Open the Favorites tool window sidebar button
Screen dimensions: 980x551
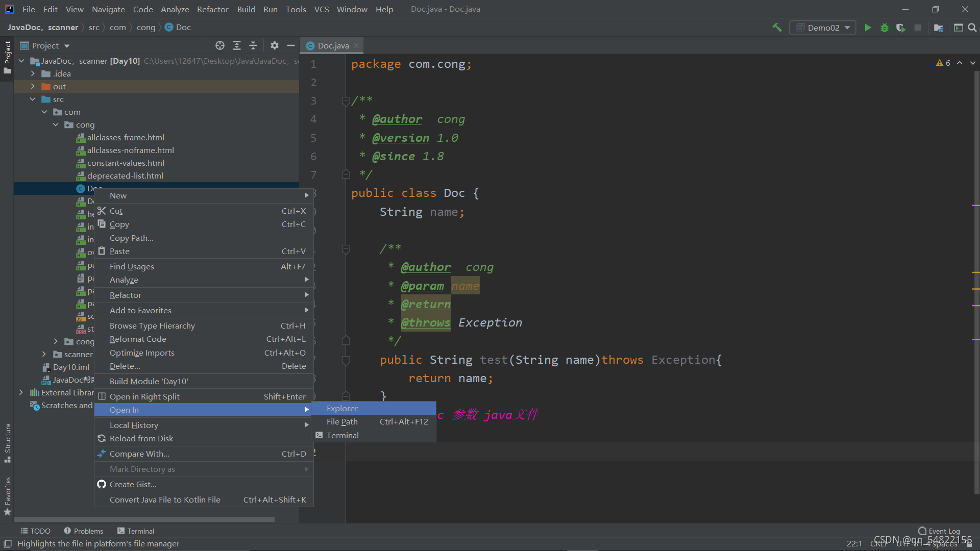[x=7, y=496]
